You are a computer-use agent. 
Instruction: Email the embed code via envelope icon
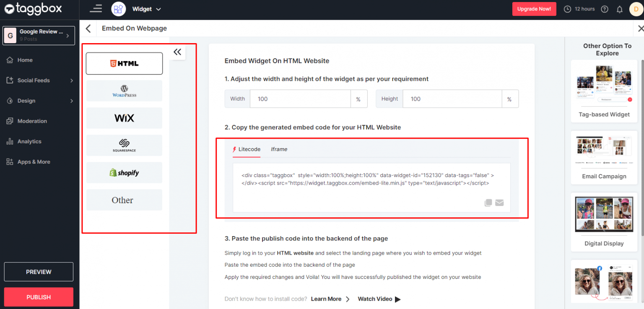coord(499,203)
